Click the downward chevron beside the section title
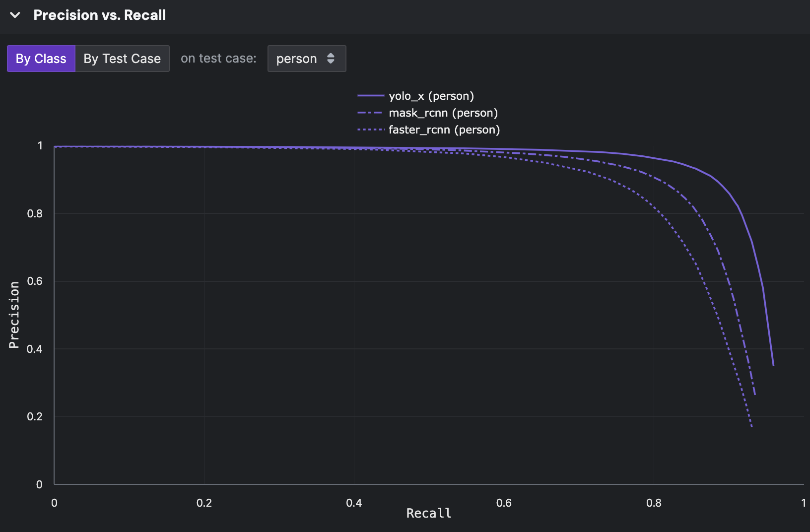Screen dimensions: 810x532 pos(15,15)
